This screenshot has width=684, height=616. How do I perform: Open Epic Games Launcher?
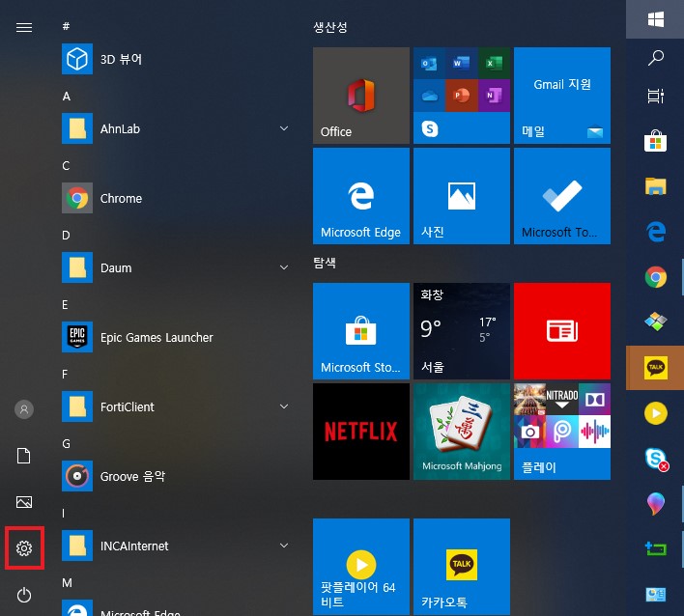tap(175, 337)
